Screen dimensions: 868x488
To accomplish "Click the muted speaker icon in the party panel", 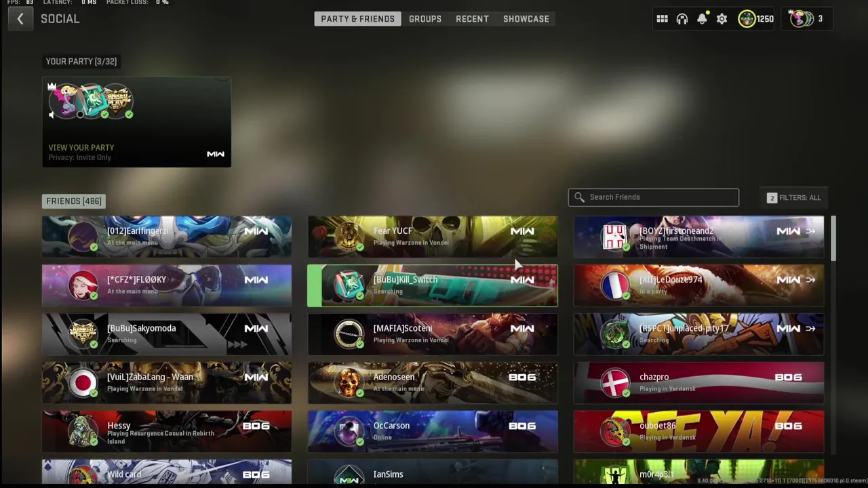I will (52, 115).
